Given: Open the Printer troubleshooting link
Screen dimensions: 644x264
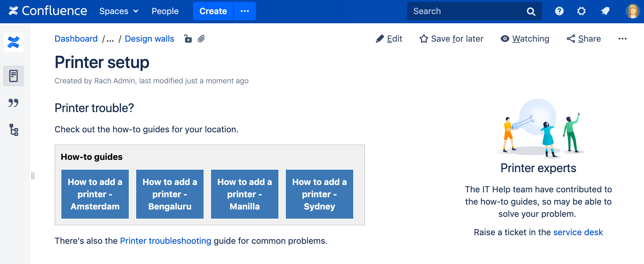Looking at the screenshot, I should 165,241.
